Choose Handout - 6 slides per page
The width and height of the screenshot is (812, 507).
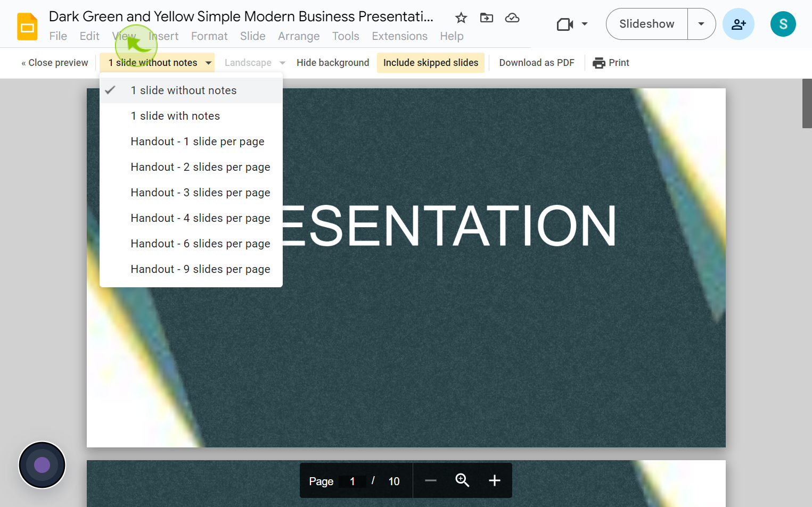pyautogui.click(x=191, y=244)
